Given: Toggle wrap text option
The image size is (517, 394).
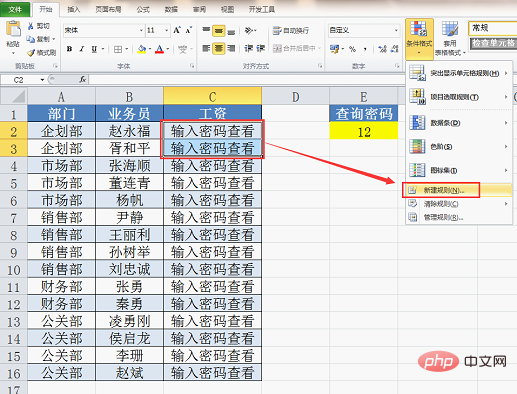Looking at the screenshot, I should tap(291, 30).
